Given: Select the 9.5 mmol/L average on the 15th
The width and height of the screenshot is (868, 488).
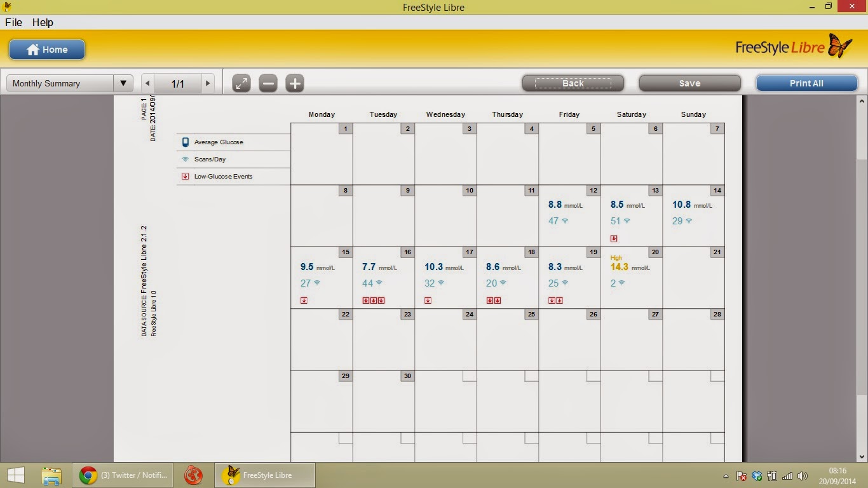Looking at the screenshot, I should pyautogui.click(x=317, y=268).
